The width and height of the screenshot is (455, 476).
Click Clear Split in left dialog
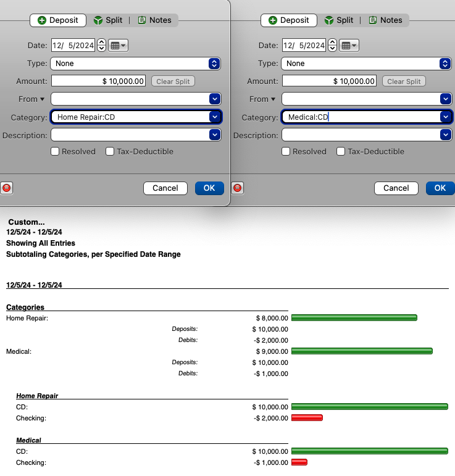click(x=173, y=81)
